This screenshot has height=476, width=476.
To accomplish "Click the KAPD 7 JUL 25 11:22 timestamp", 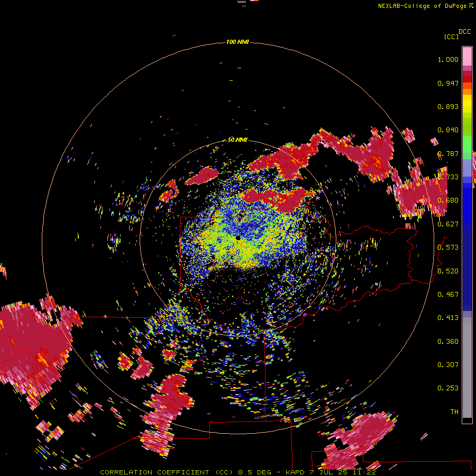I will 331,472.
